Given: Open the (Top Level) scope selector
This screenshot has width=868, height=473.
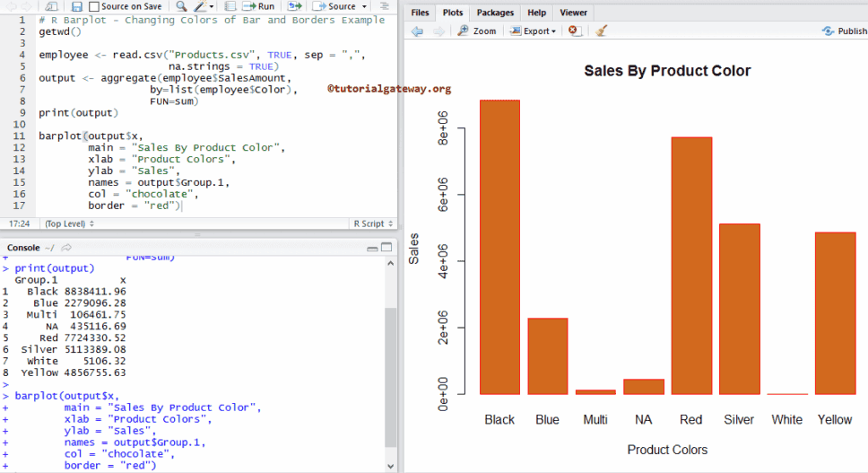Looking at the screenshot, I should 69,223.
